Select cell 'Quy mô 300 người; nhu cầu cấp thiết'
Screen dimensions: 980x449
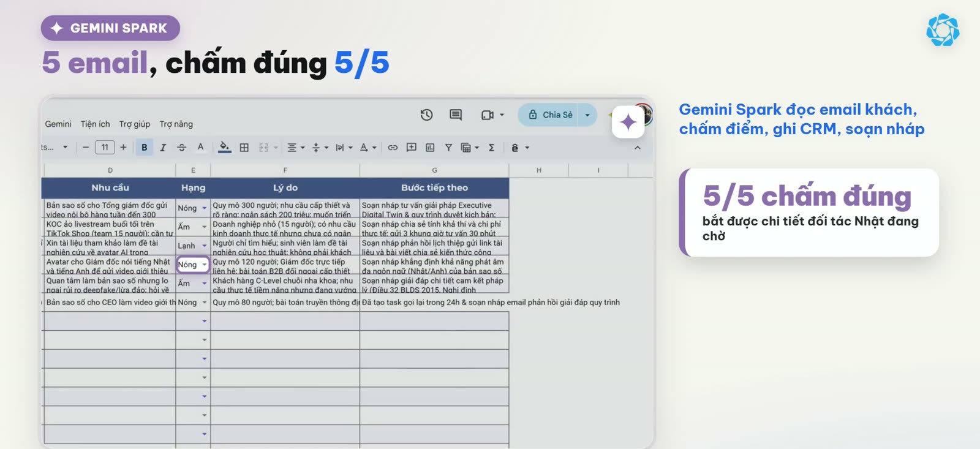pyautogui.click(x=285, y=208)
